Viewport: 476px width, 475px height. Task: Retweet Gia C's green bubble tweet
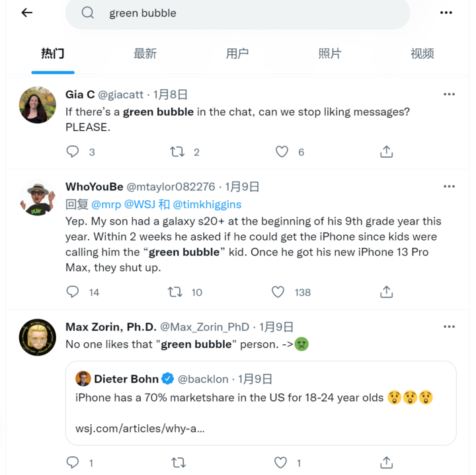tap(177, 152)
